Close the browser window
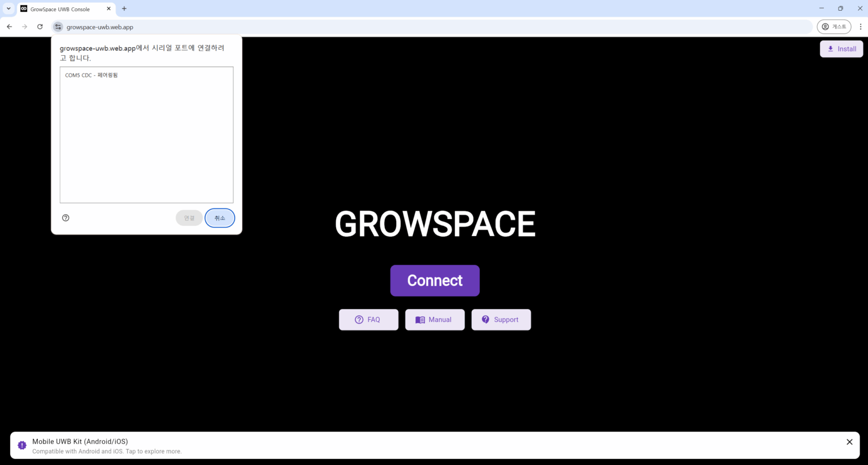This screenshot has height=465, width=868. 860,8
